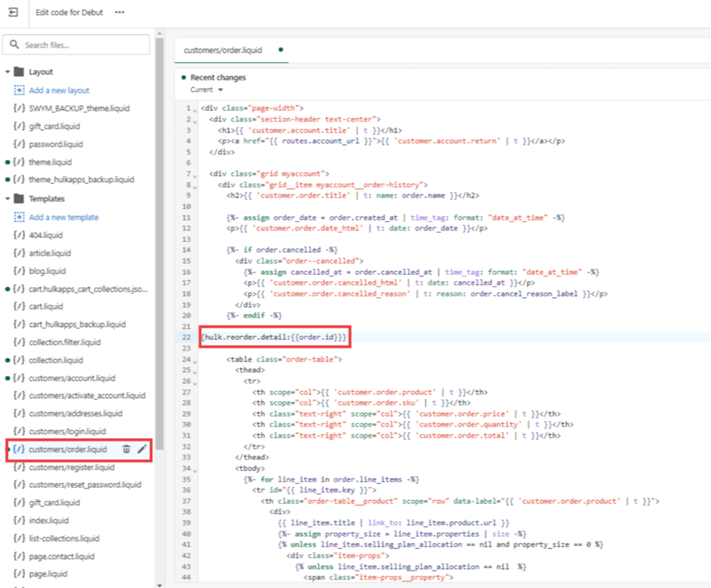Screen dimensions: 711x588
Task: Fold code at line 2 arrow
Action: coord(195,122)
